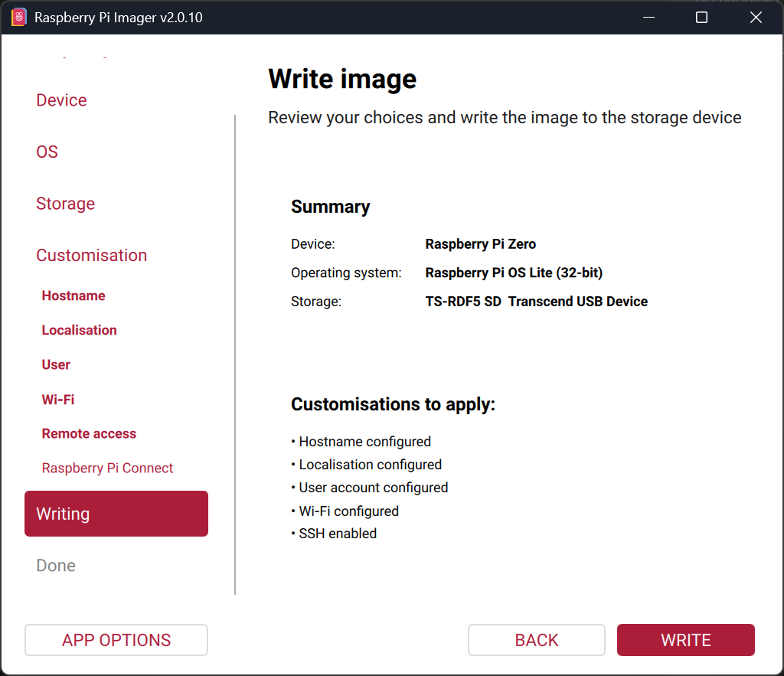Click the 'Localisation configured' list item
Viewport: 784px width, 676px height.
(367, 465)
